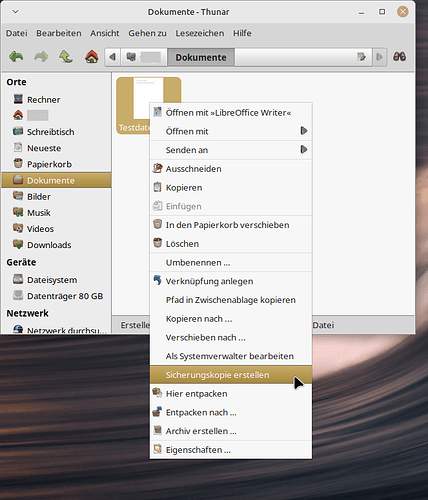Expand the "Senden an" submenu arrow

(x=304, y=149)
